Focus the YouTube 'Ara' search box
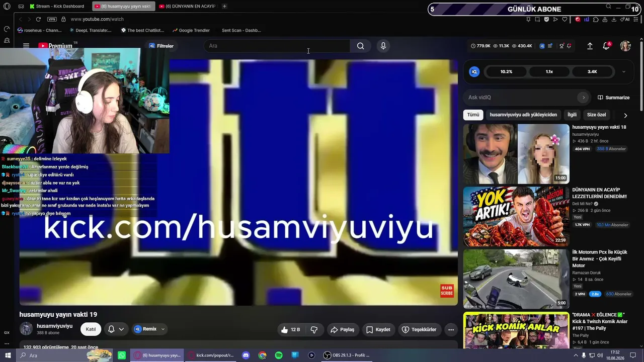 pos(277,46)
